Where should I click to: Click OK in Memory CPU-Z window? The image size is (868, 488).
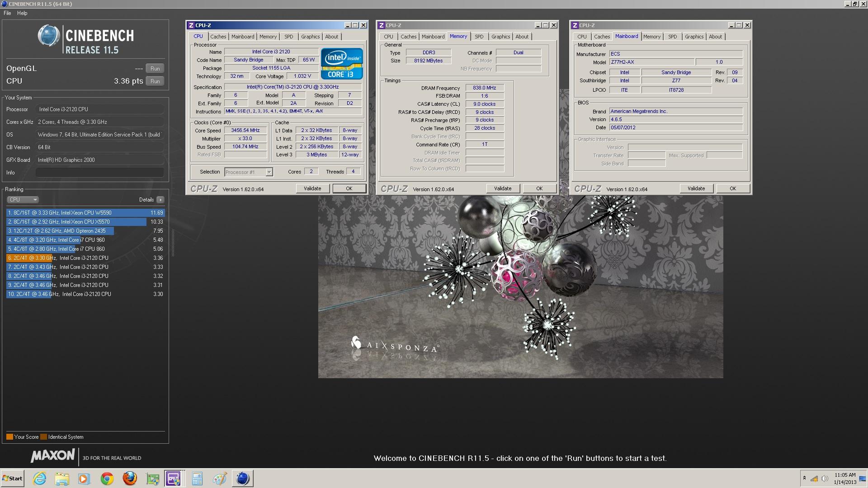point(539,189)
